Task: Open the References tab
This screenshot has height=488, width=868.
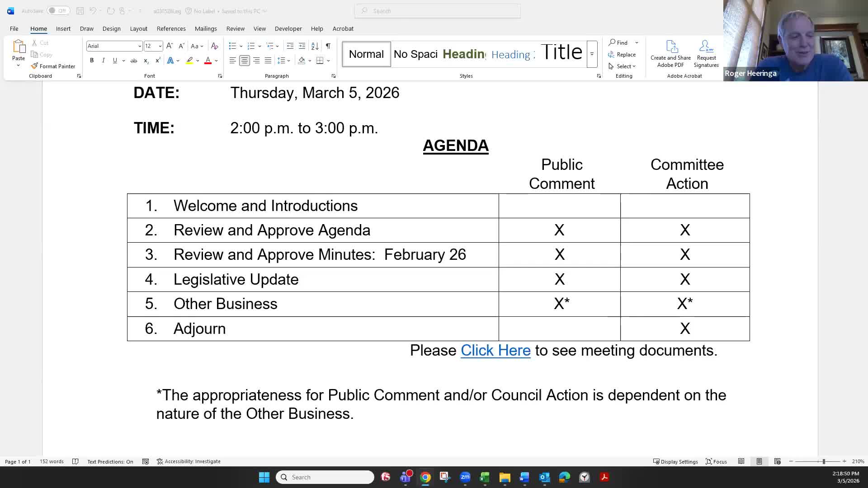Action: (171, 28)
